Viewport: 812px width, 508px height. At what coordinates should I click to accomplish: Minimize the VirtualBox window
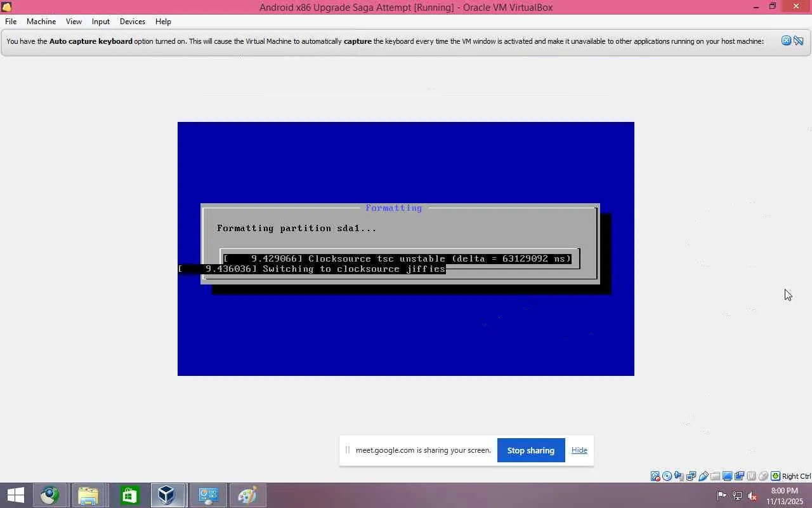(756, 7)
